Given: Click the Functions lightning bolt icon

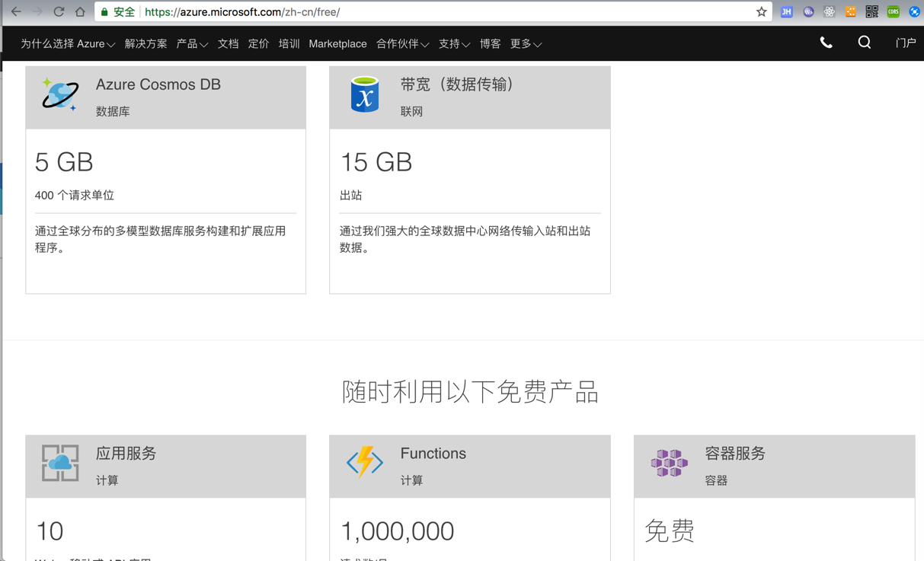Looking at the screenshot, I should tap(365, 462).
